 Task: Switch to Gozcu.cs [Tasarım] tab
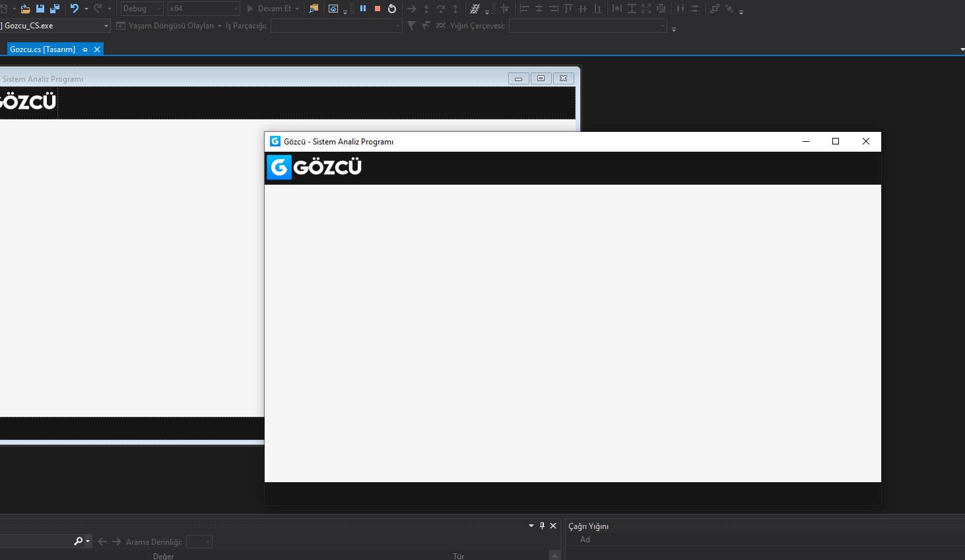click(x=43, y=49)
